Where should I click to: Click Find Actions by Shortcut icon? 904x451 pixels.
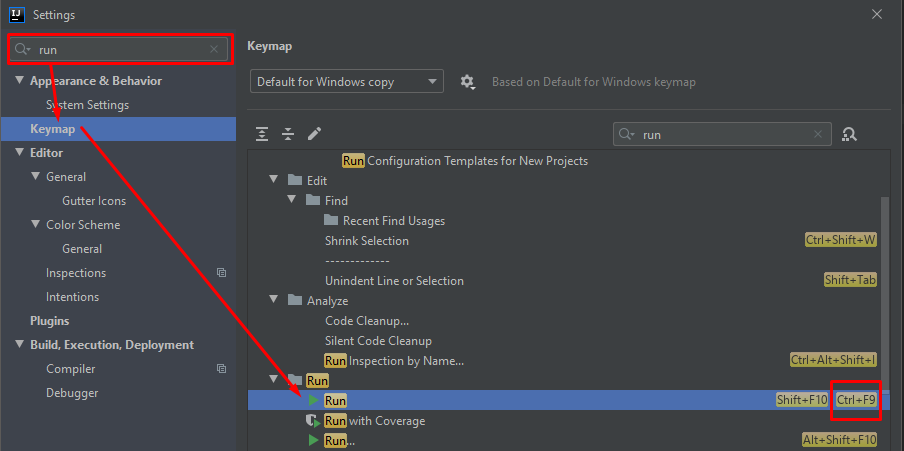click(850, 134)
